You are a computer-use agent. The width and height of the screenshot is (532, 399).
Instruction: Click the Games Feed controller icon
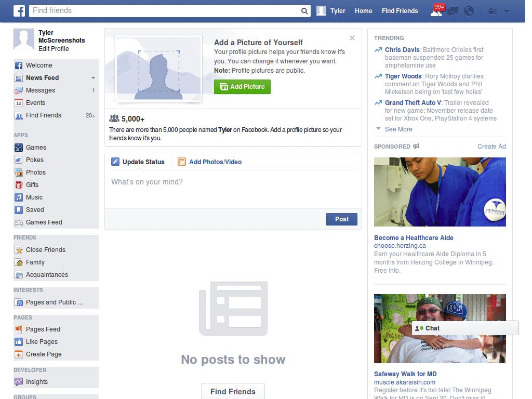[x=19, y=222]
